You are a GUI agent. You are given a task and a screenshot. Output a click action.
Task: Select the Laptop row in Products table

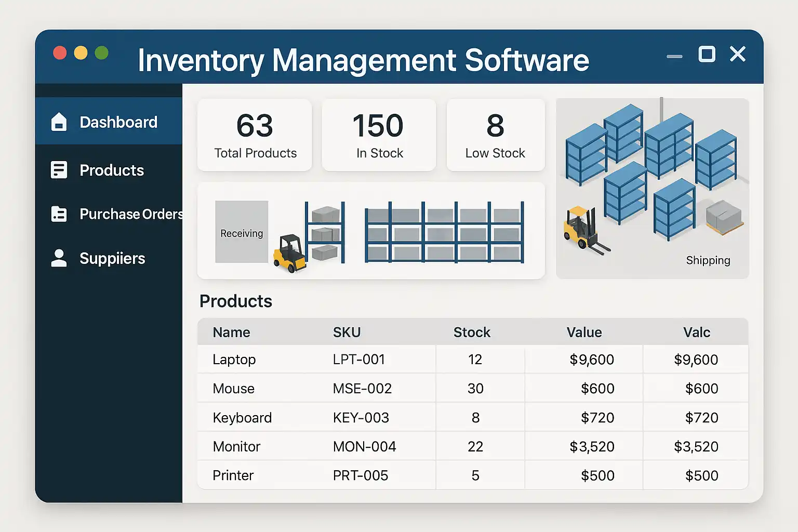(234, 360)
